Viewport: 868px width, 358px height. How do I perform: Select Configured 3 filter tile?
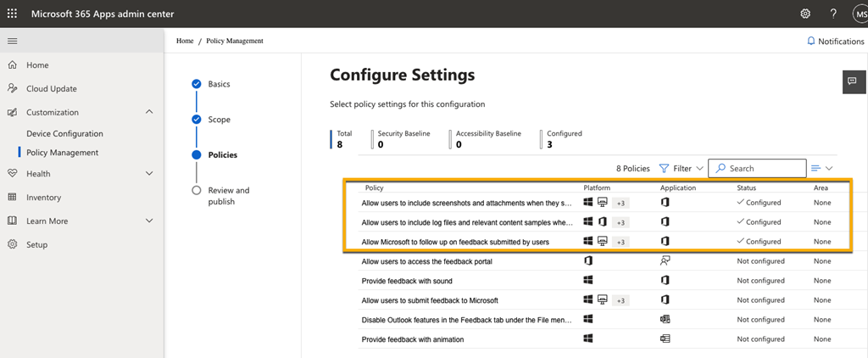tap(562, 140)
